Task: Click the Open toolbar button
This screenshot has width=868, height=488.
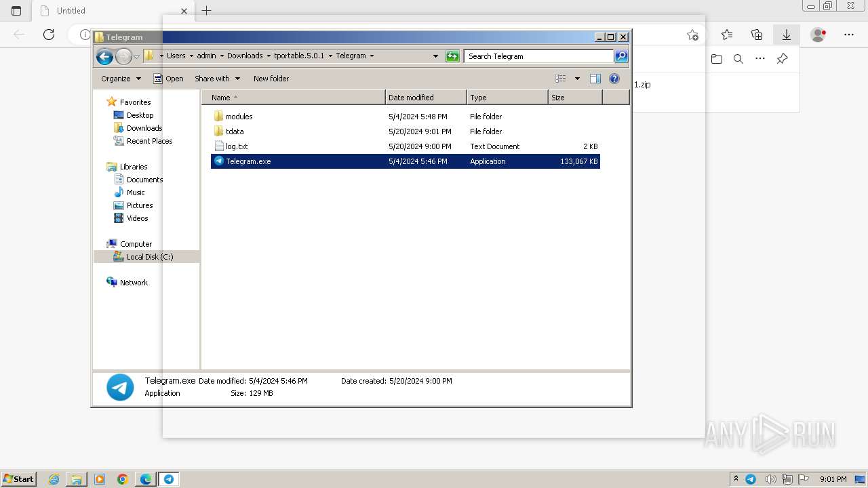Action: click(x=168, y=79)
